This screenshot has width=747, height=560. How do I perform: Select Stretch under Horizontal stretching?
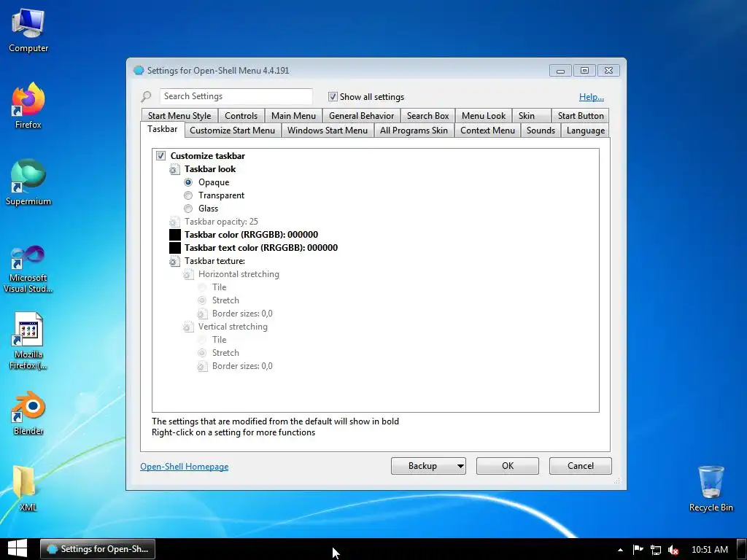[202, 300]
